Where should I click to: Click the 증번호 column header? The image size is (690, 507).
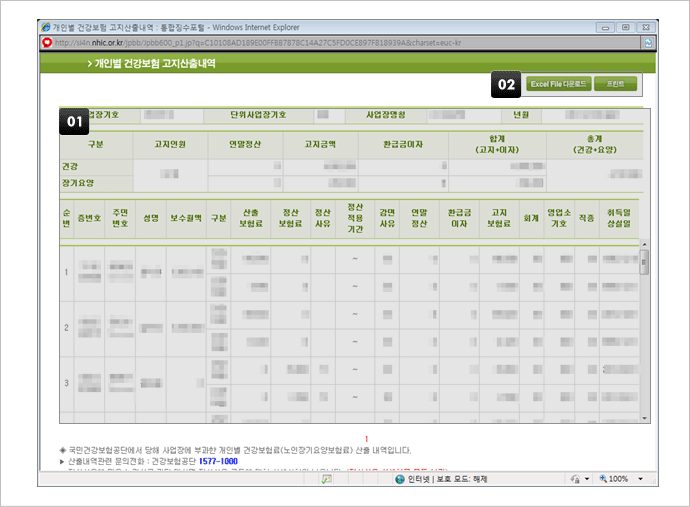[x=89, y=218]
